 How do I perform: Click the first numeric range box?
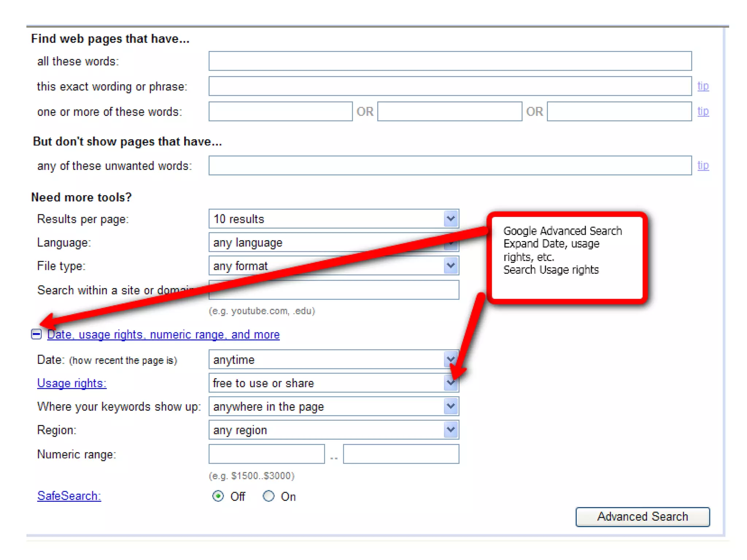(267, 454)
